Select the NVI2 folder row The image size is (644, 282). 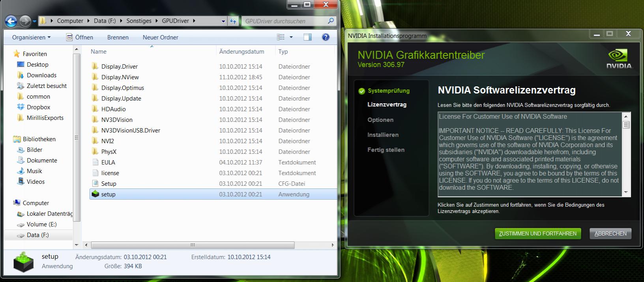pos(213,141)
